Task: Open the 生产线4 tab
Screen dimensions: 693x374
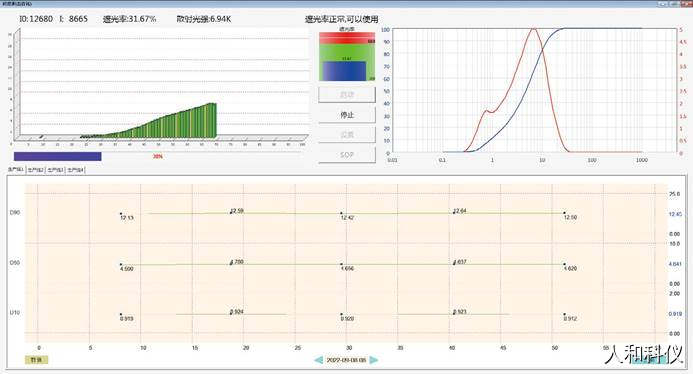Action: pyautogui.click(x=75, y=170)
